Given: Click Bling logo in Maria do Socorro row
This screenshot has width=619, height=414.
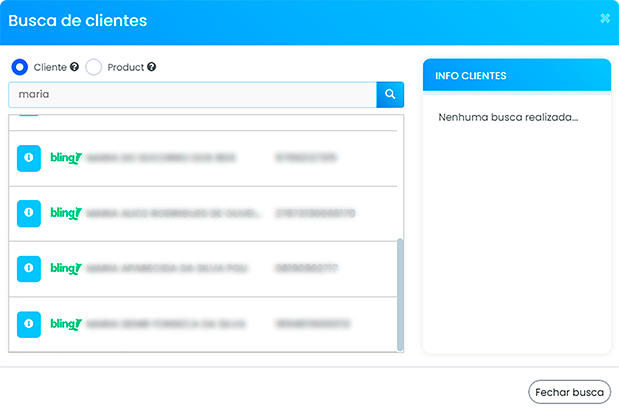Looking at the screenshot, I should coord(65,158).
